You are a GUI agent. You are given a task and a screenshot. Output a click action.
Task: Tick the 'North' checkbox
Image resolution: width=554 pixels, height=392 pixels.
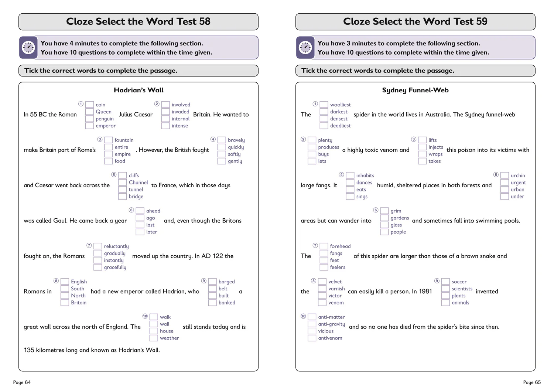65,296
